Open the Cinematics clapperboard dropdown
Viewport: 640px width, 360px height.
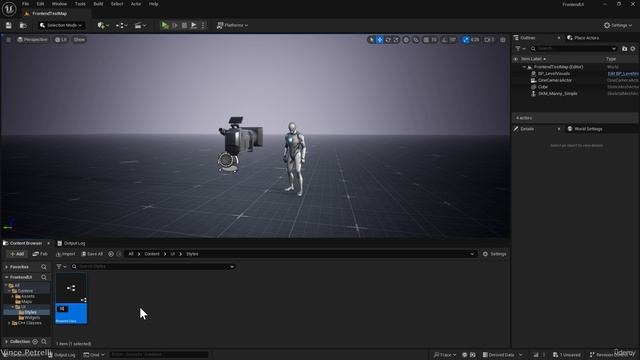(x=140, y=25)
